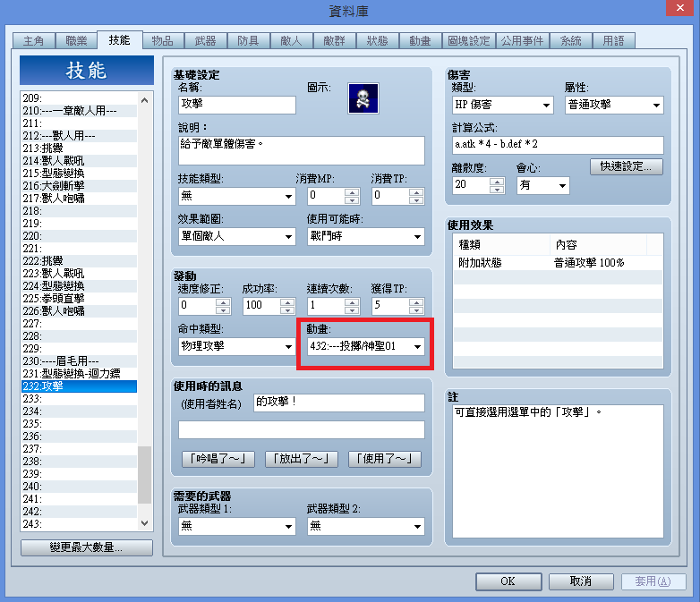Increase 速度修正 with the up arrow
This screenshot has width=700, height=602.
tap(223, 302)
